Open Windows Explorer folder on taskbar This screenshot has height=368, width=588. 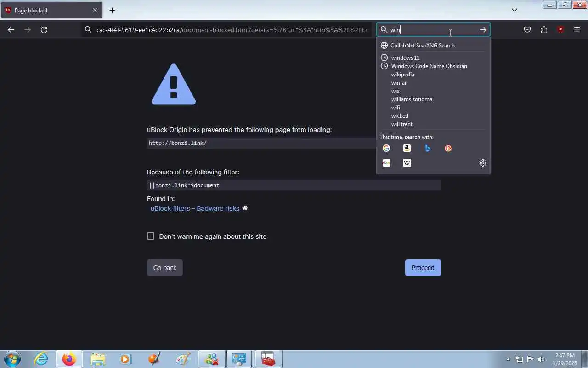pos(98,359)
